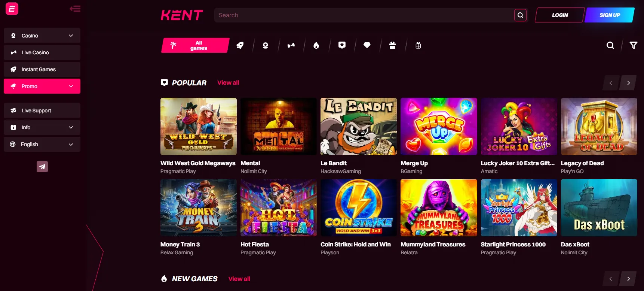Click the LOGIN button
The width and height of the screenshot is (644, 291).
(560, 15)
